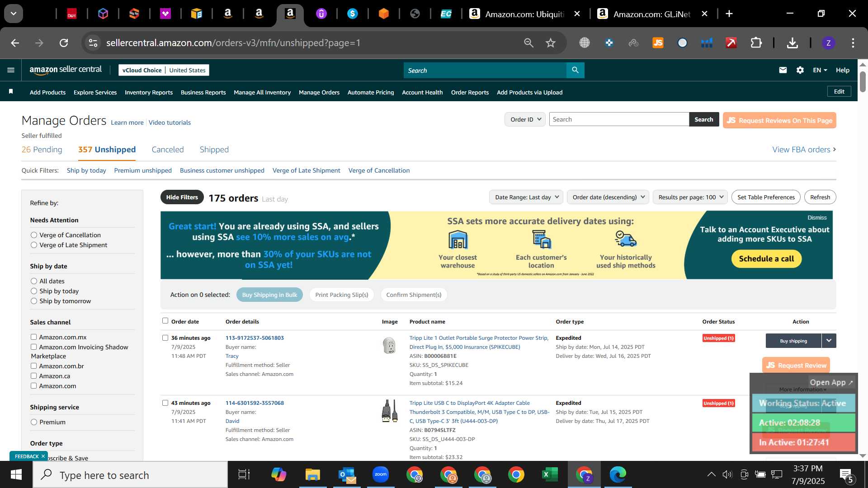The image size is (868, 488).
Task: Switch to the Shipped orders tab
Action: pos(214,150)
